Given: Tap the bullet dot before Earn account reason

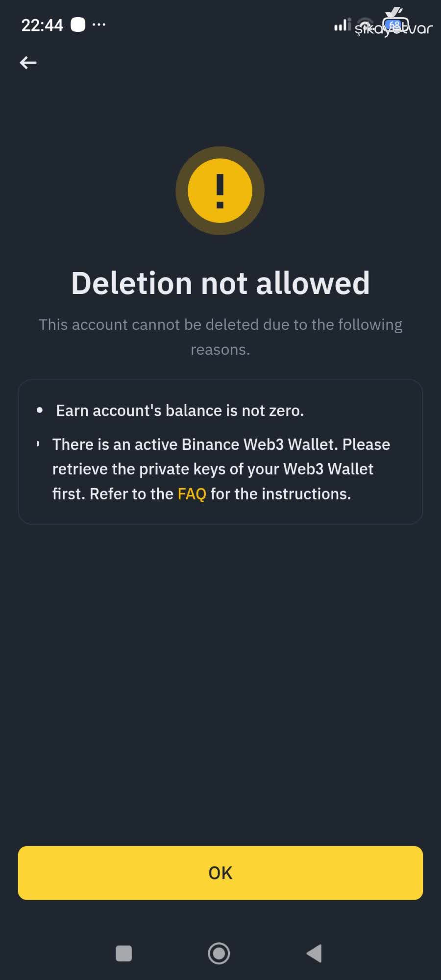Looking at the screenshot, I should pyautogui.click(x=40, y=410).
